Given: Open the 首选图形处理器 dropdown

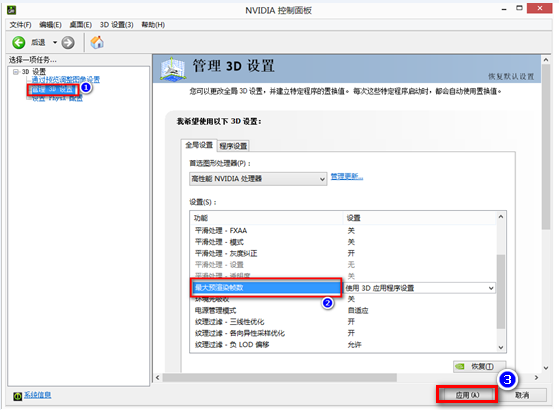Looking at the screenshot, I should pyautogui.click(x=258, y=179).
